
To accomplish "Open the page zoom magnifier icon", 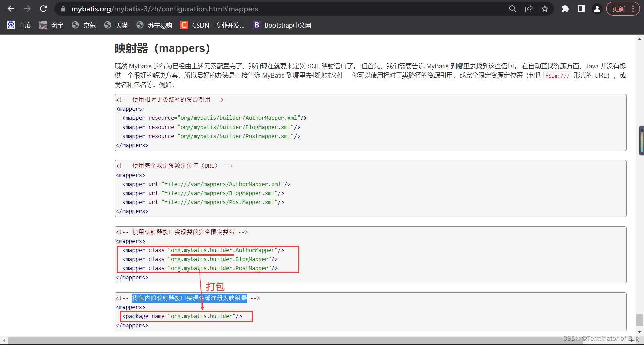I will point(513,9).
